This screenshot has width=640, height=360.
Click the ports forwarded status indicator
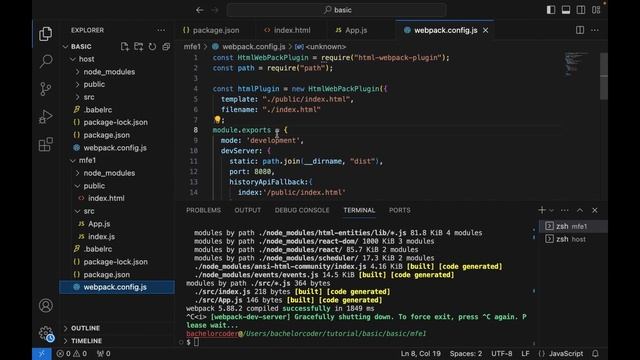click(x=104, y=353)
